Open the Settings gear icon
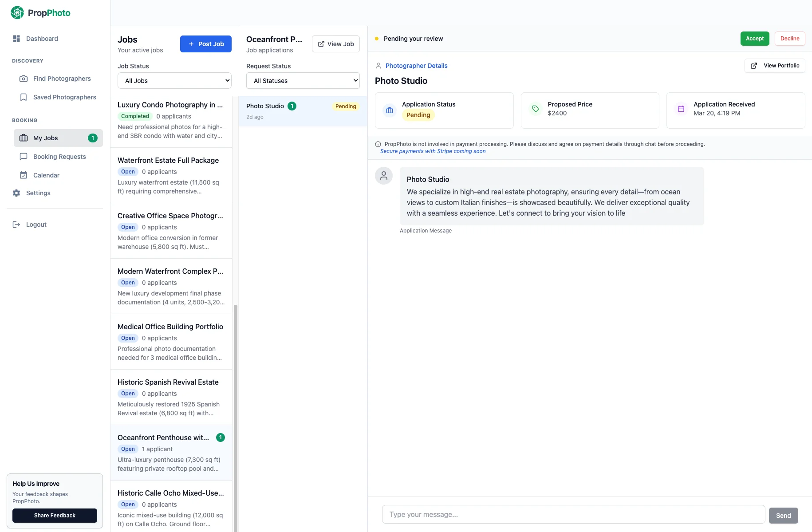Image resolution: width=812 pixels, height=532 pixels. coord(16,193)
